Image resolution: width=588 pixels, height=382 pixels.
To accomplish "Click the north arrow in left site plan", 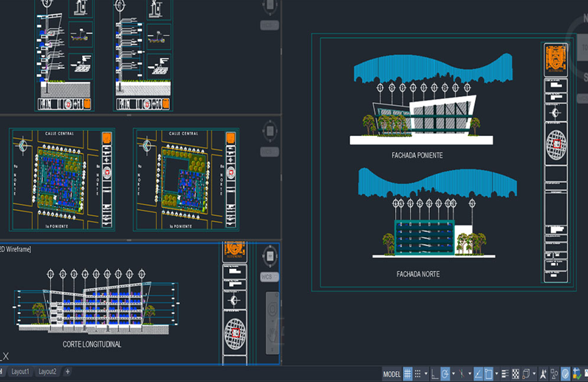I will click(23, 146).
